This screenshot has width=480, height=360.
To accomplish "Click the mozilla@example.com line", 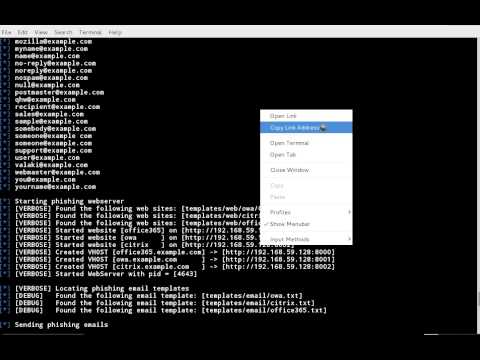I will pos(53,42).
